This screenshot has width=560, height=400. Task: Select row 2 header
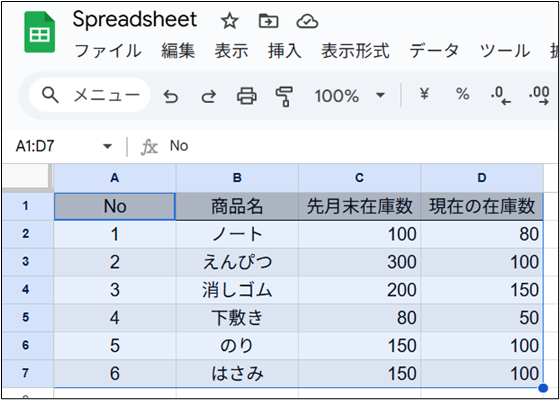28,235
